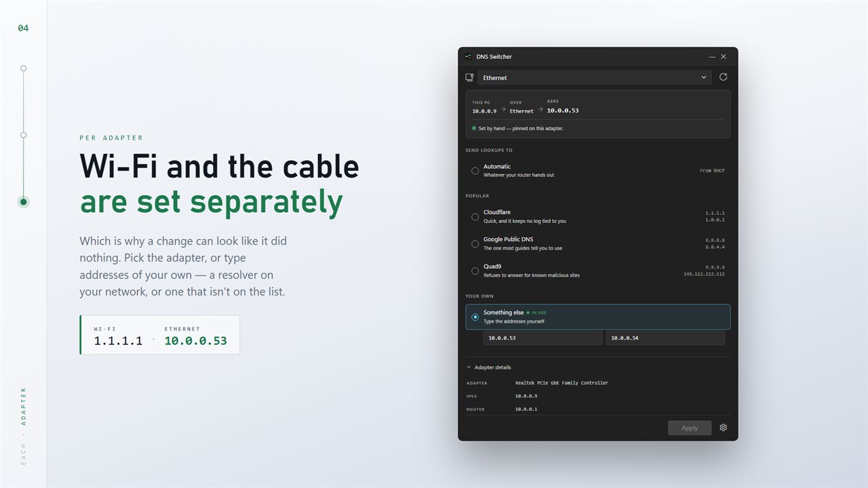Refresh the adapter list

724,77
